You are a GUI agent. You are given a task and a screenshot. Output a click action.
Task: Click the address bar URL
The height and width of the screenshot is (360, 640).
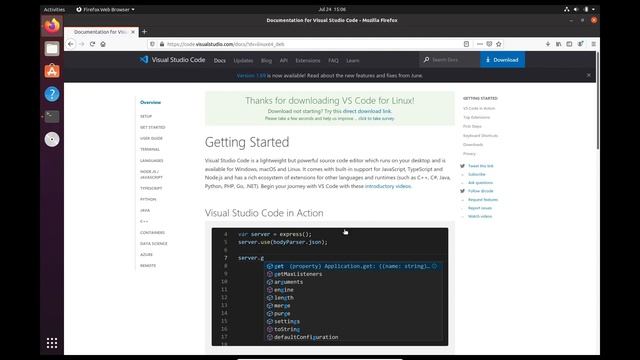(226, 44)
